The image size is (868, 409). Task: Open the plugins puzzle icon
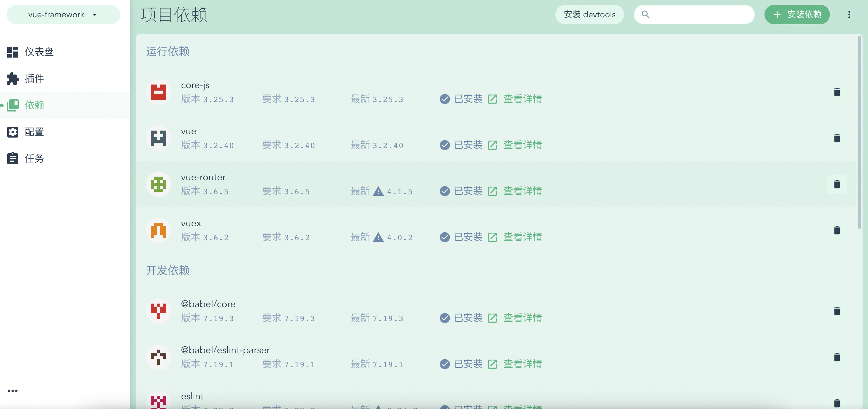13,78
